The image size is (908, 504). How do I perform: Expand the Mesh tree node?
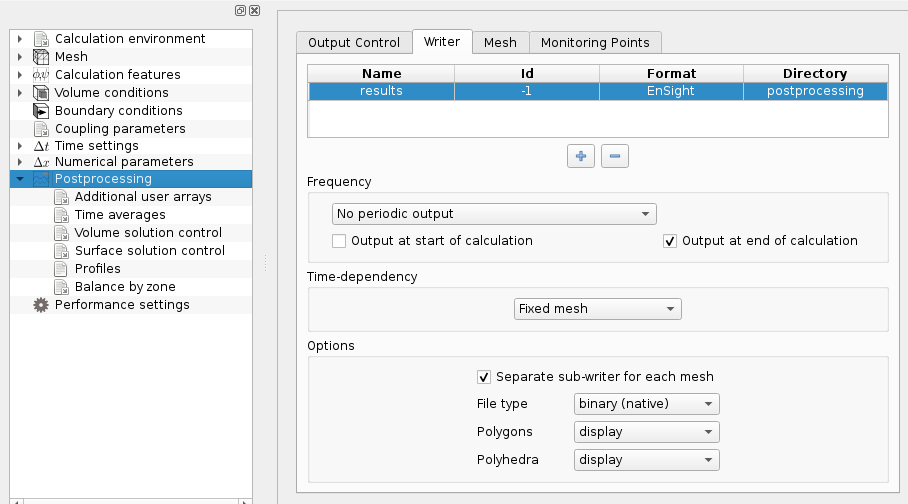point(20,57)
